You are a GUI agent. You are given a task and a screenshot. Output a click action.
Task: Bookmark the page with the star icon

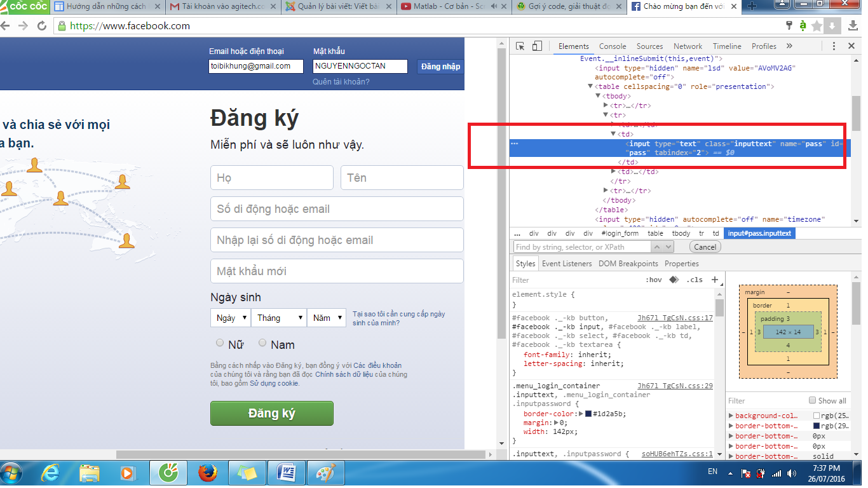point(817,26)
